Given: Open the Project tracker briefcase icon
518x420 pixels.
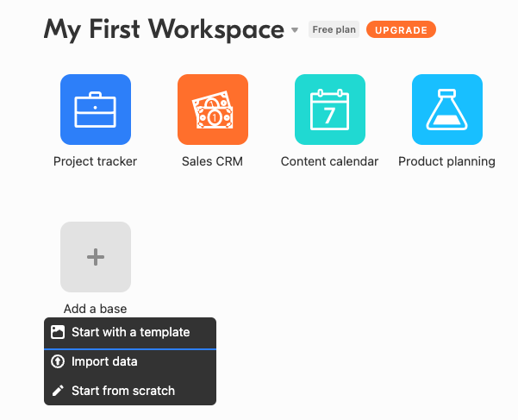Looking at the screenshot, I should pyautogui.click(x=96, y=110).
